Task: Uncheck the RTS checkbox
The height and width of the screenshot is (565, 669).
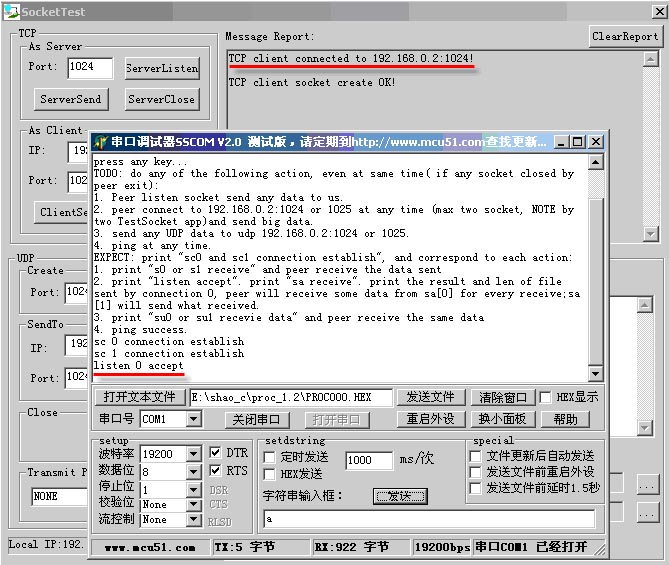Action: [216, 470]
